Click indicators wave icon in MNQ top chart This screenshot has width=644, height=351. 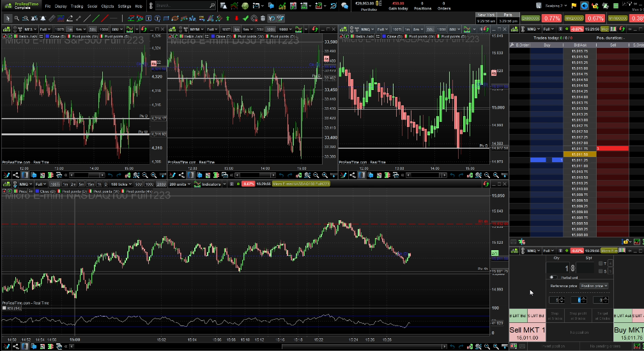coord(467,29)
